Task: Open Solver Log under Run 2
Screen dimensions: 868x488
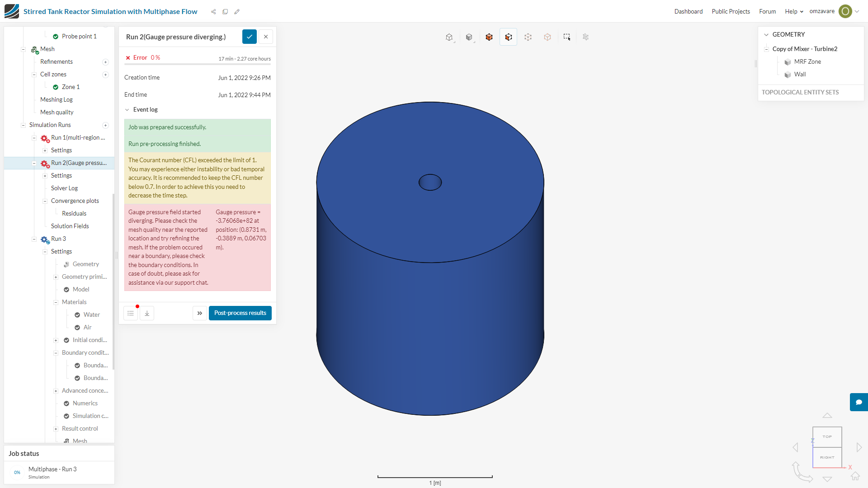Action: coord(64,188)
